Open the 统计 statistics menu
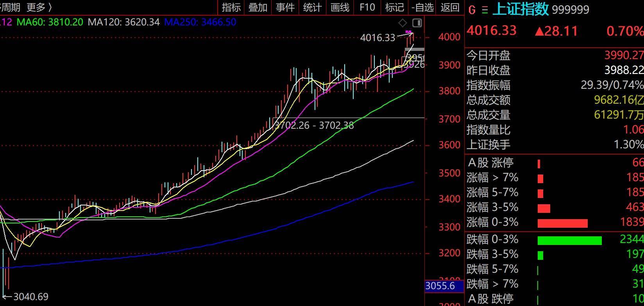644x306 pixels. 312,7
